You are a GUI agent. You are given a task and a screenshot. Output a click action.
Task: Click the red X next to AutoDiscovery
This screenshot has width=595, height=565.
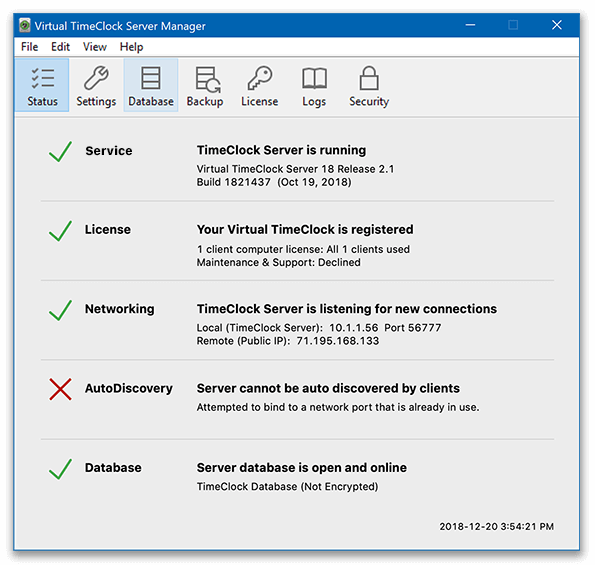click(x=60, y=389)
